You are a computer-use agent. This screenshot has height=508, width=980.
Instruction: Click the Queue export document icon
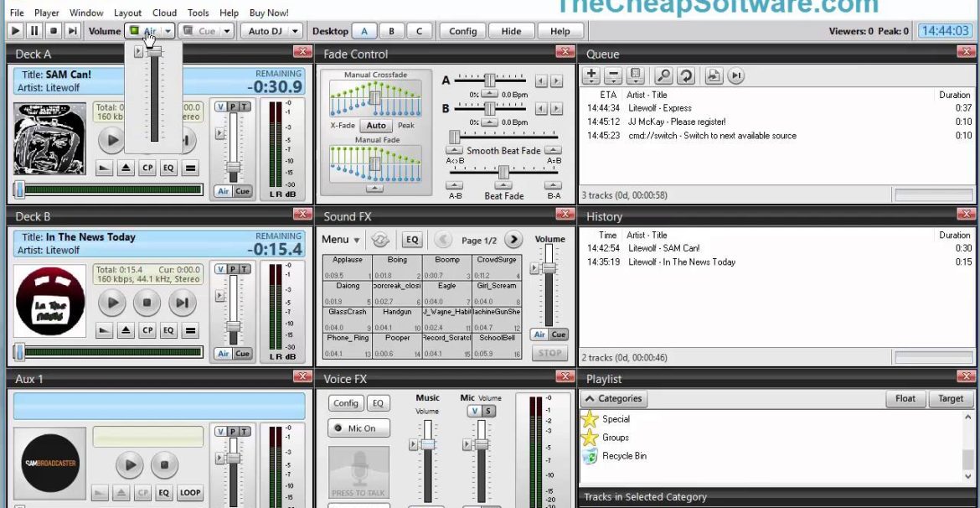pos(713,75)
